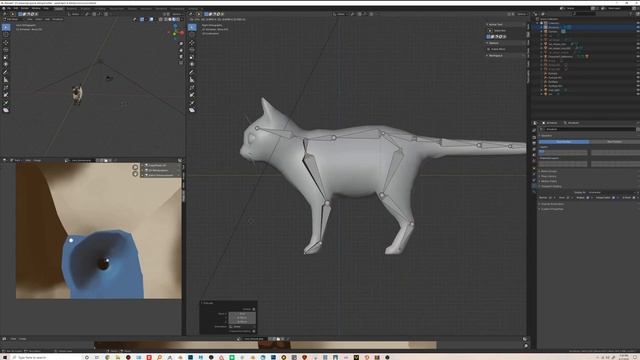Select the Transform tool in left viewport toolbar
The width and height of the screenshot is (640, 360).
point(6,64)
